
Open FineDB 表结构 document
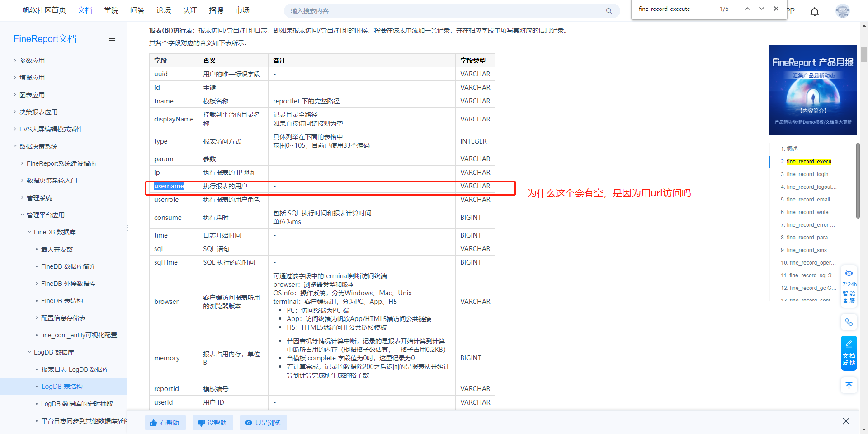pyautogui.click(x=62, y=301)
